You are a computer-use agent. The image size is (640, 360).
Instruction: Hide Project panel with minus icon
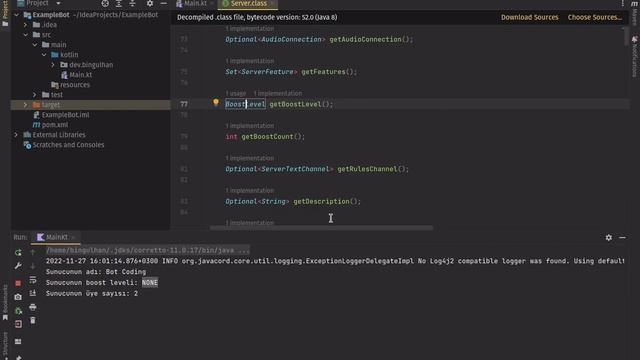pyautogui.click(x=164, y=3)
